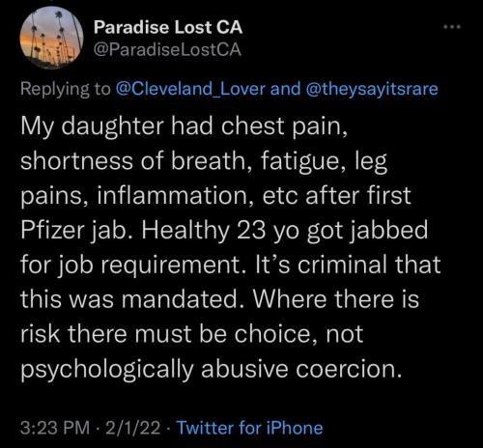This screenshot has width=483, height=448.
Task: Open the three-dot more options menu
Action: (x=452, y=28)
